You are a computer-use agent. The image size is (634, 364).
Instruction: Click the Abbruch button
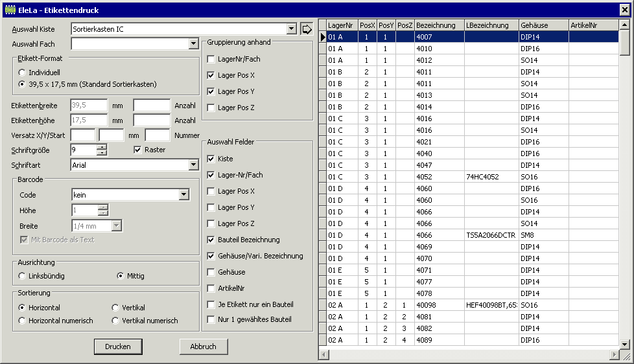click(203, 347)
